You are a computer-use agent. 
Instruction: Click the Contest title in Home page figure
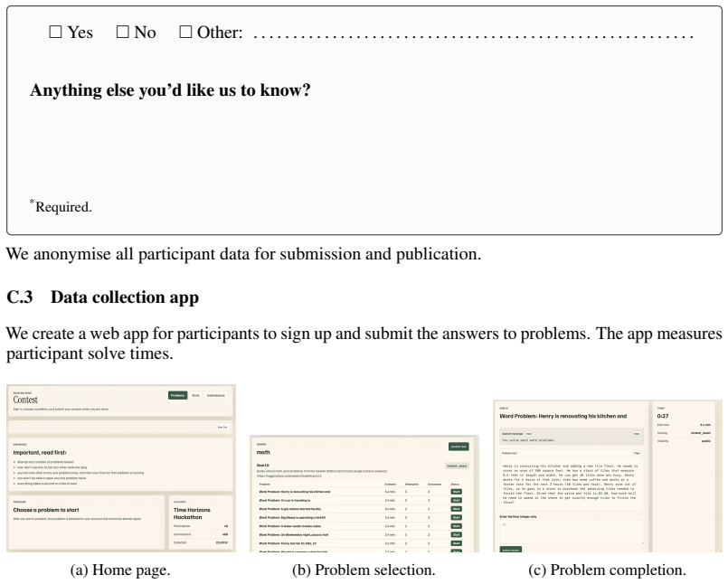[25, 400]
